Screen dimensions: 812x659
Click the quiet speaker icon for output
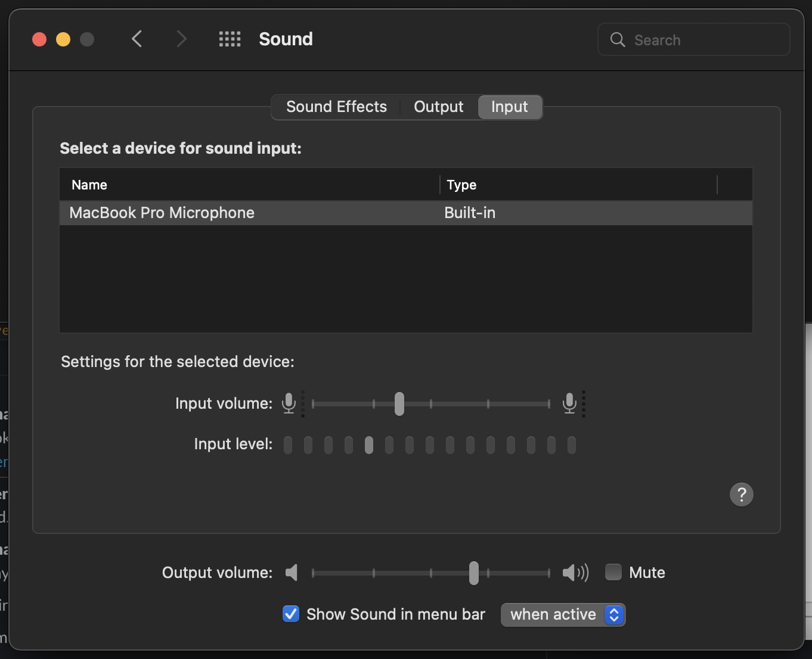click(292, 573)
